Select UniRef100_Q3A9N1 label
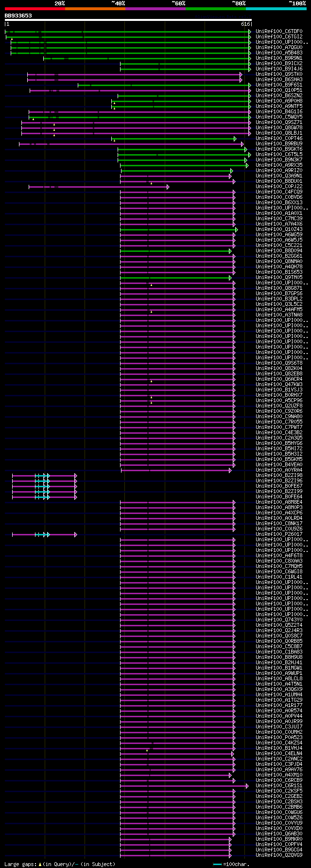This screenshot has height=868, width=311. point(279,176)
